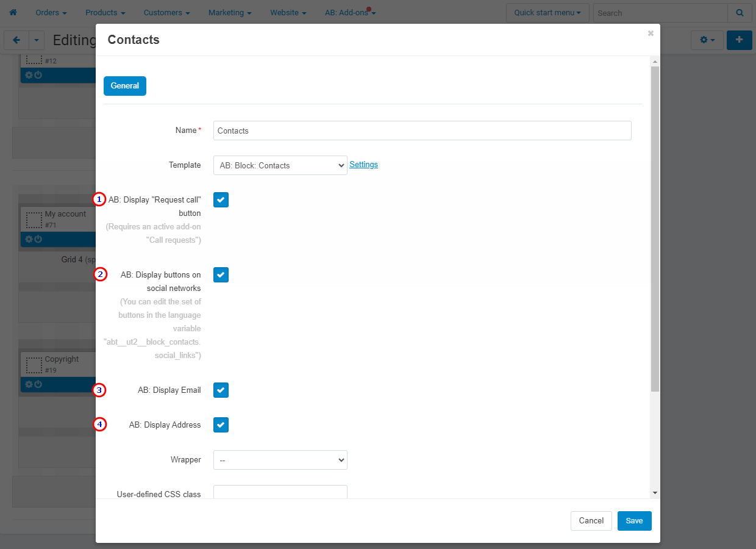Toggle power icon of block #12
This screenshot has width=756, height=549.
[38, 75]
